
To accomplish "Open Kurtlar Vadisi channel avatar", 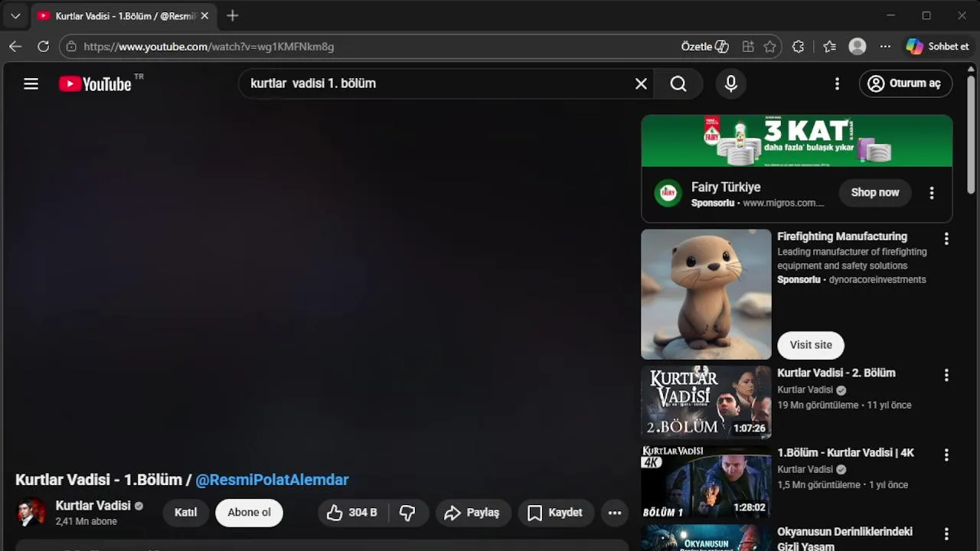I will point(31,513).
